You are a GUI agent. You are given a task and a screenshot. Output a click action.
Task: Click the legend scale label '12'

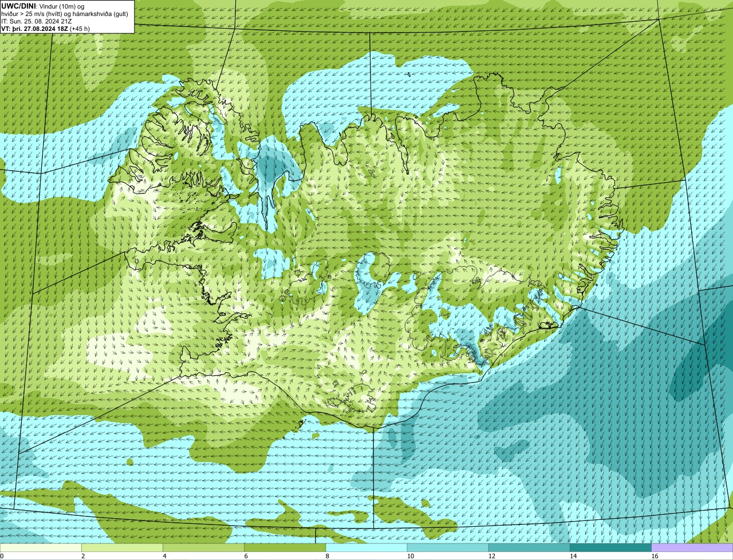coord(492,556)
